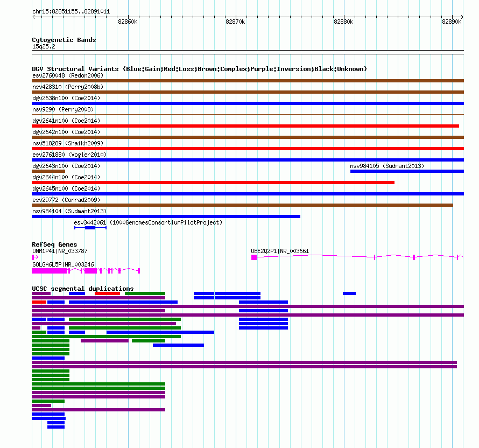Image resolution: width=479 pixels, height=448 pixels.
Task: Open the Cytogenetic Bands track title
Action: (x=64, y=40)
